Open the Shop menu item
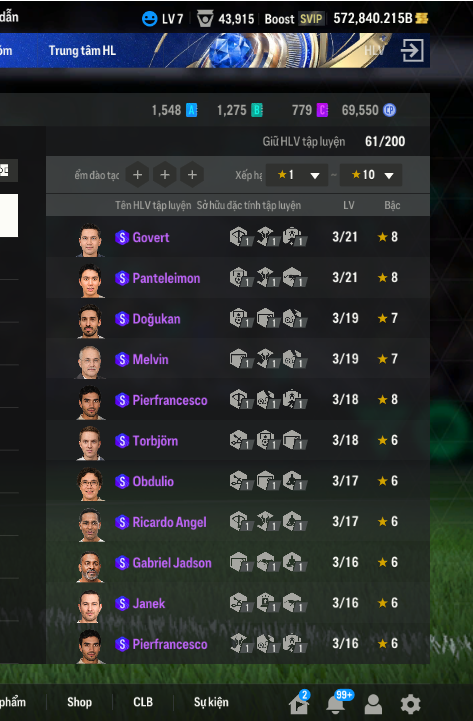Screen dimensions: 473x721 [80, 702]
